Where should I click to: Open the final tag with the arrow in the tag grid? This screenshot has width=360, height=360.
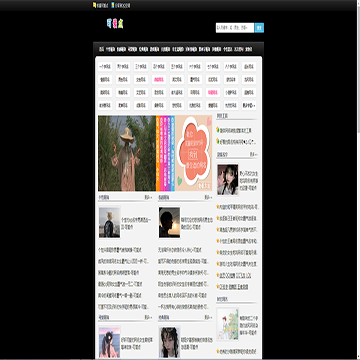tap(249, 105)
